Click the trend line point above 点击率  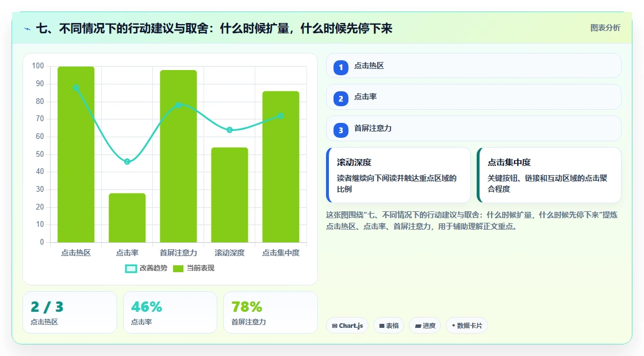coord(127,161)
